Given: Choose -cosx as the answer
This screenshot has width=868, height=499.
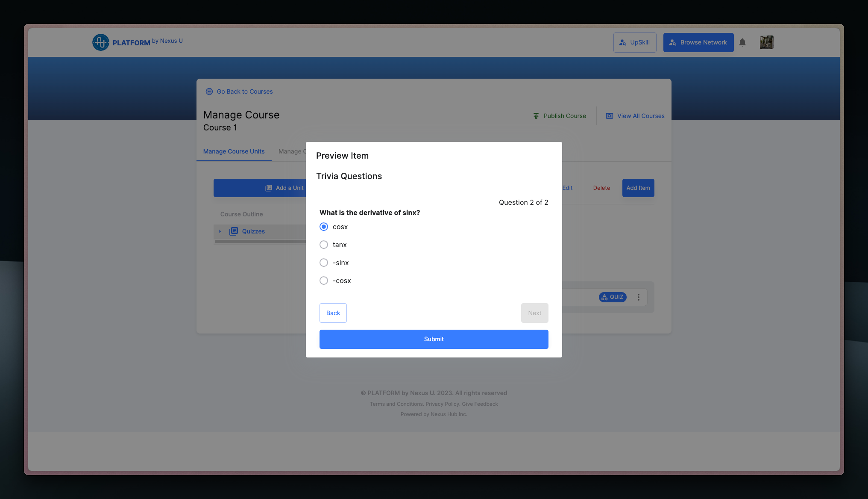Looking at the screenshot, I should pos(324,281).
